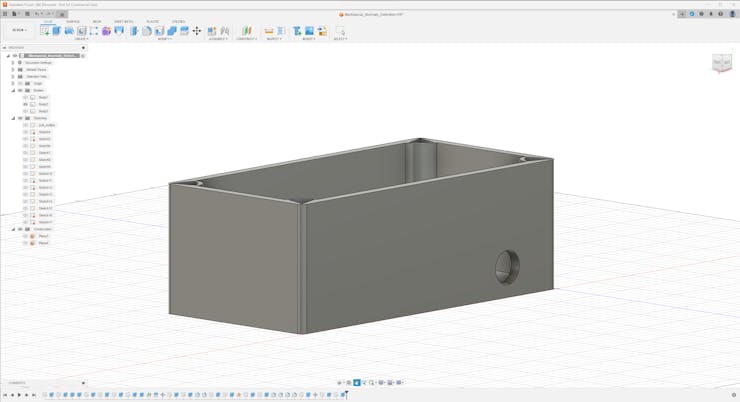Select the Extrude tool in toolbar
Image resolution: width=740 pixels, height=402 pixels.
coord(57,31)
